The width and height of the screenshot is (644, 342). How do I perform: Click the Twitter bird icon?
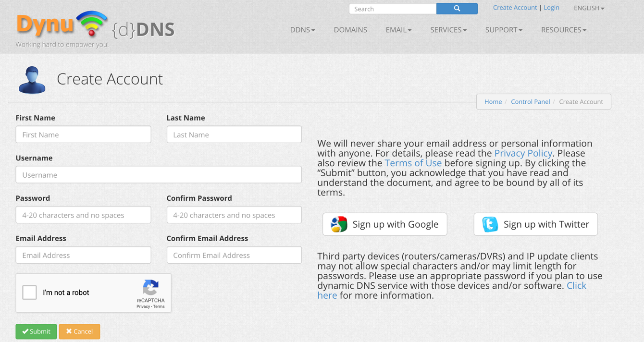pyautogui.click(x=490, y=224)
